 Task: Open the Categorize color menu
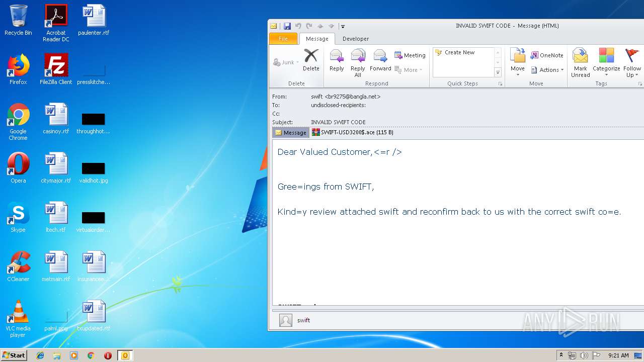coord(606,63)
